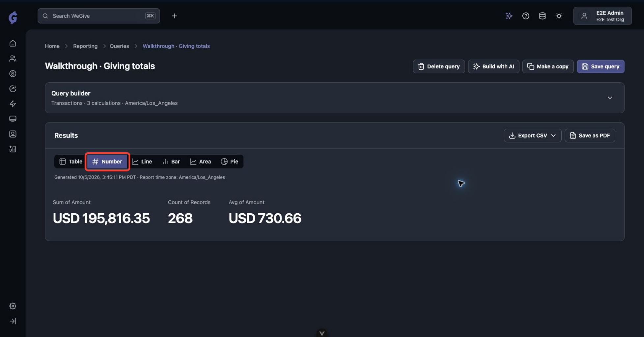This screenshot has width=644, height=337.
Task: Open the help question mark icon
Action: pos(526,16)
